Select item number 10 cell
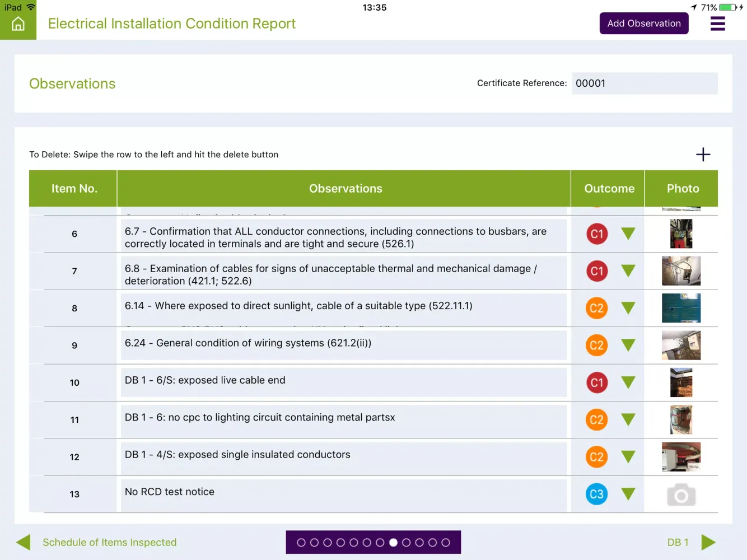Image resolution: width=747 pixels, height=560 pixels. coord(74,382)
